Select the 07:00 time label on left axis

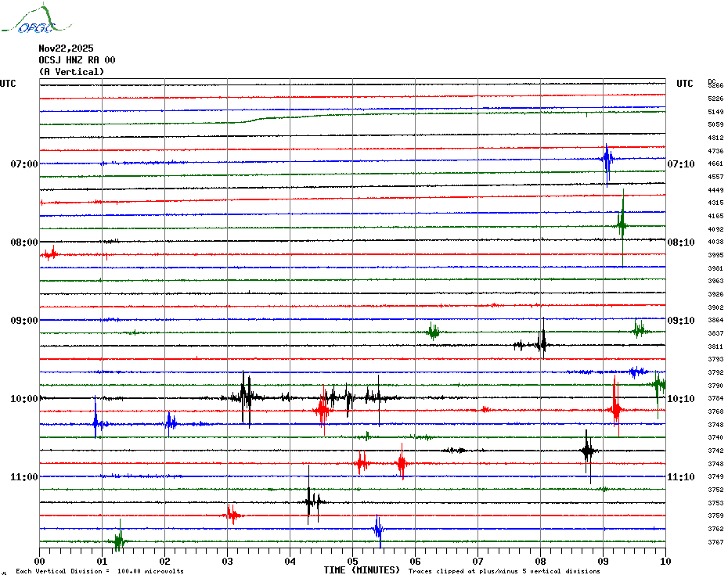[x=23, y=164]
